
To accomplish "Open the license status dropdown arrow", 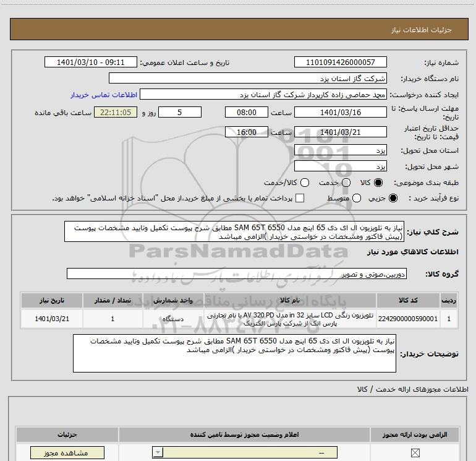I will click(158, 452).
